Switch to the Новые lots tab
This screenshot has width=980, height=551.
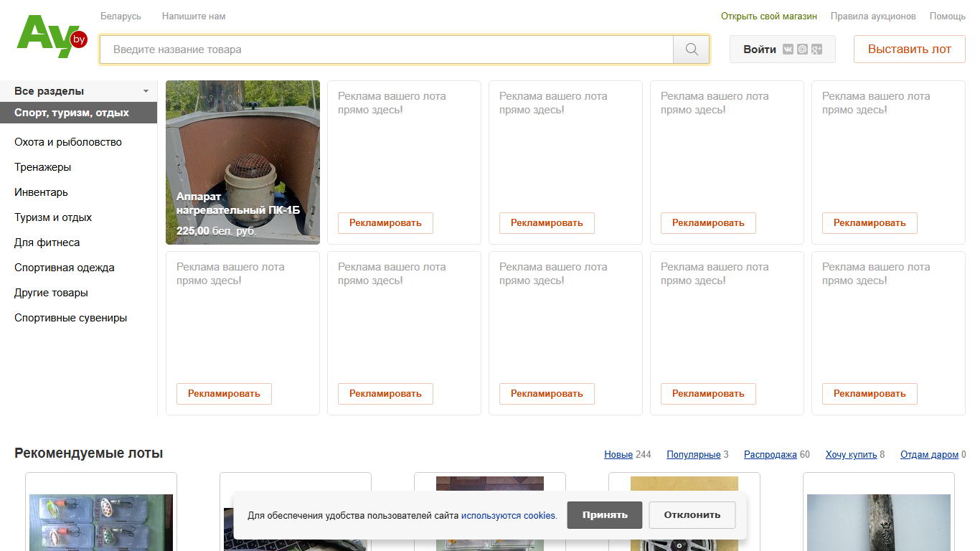618,454
